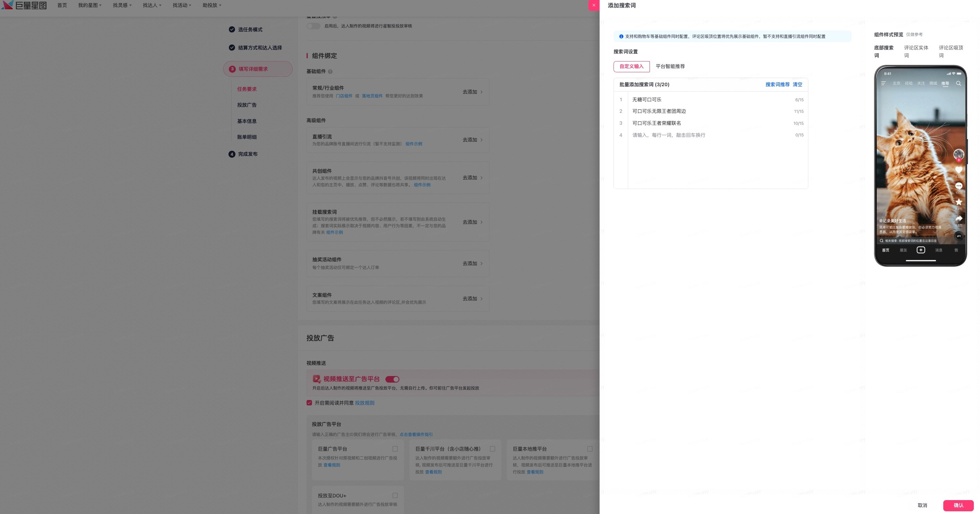Click the 巨量星图 logo
This screenshot has height=514, width=980.
click(x=24, y=5)
